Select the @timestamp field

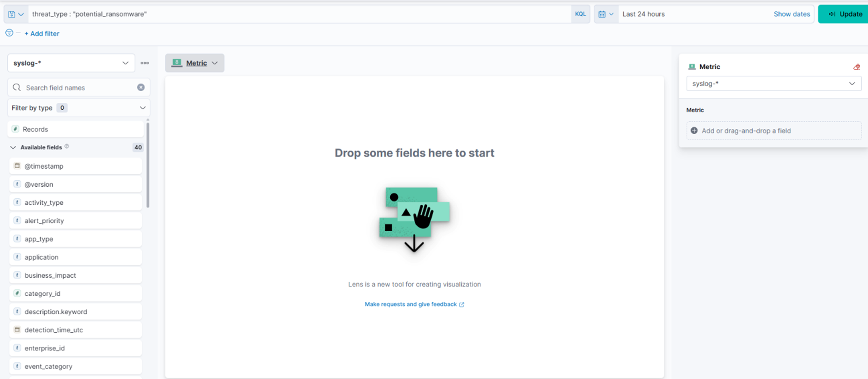click(x=76, y=166)
